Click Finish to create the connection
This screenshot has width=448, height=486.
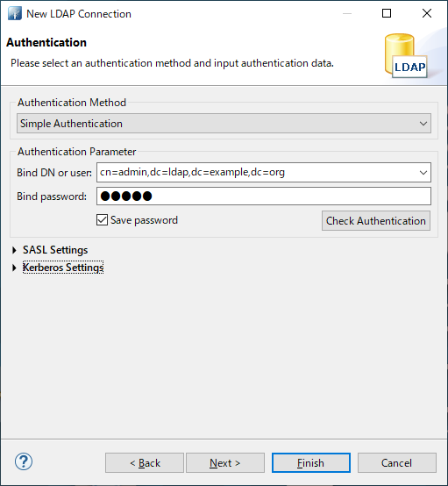coord(311,463)
